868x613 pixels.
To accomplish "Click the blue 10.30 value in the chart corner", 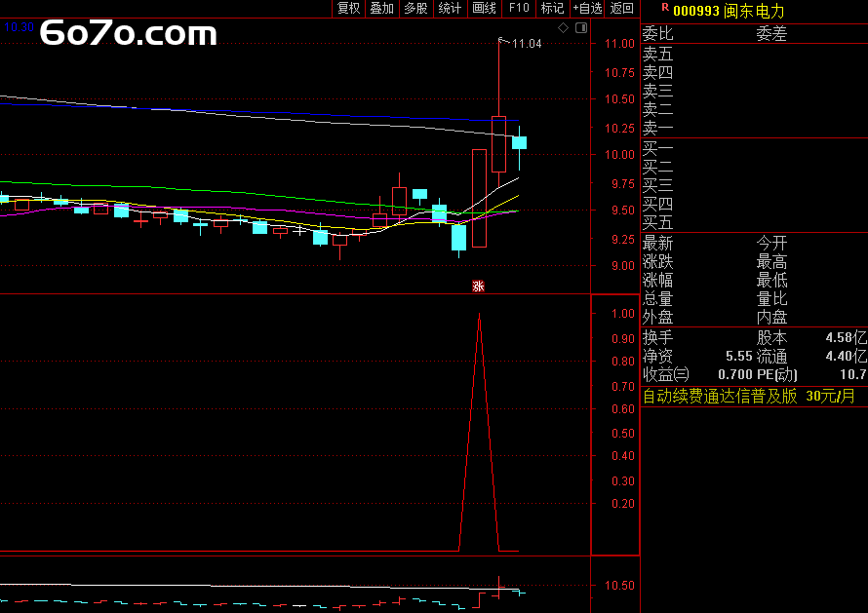I will 19,27.
